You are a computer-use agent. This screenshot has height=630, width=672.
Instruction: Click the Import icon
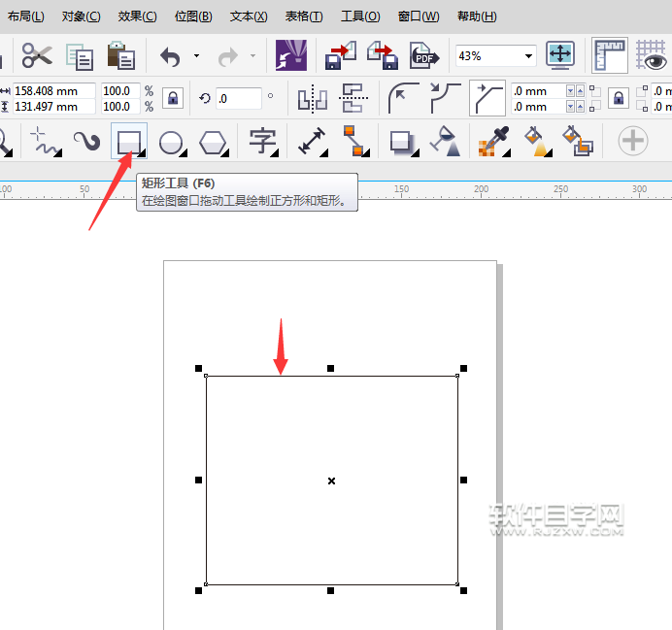coord(341,55)
